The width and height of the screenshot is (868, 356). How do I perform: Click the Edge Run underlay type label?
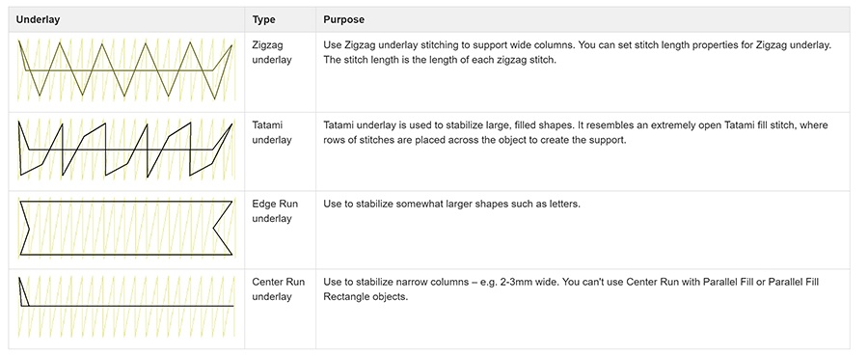point(275,211)
